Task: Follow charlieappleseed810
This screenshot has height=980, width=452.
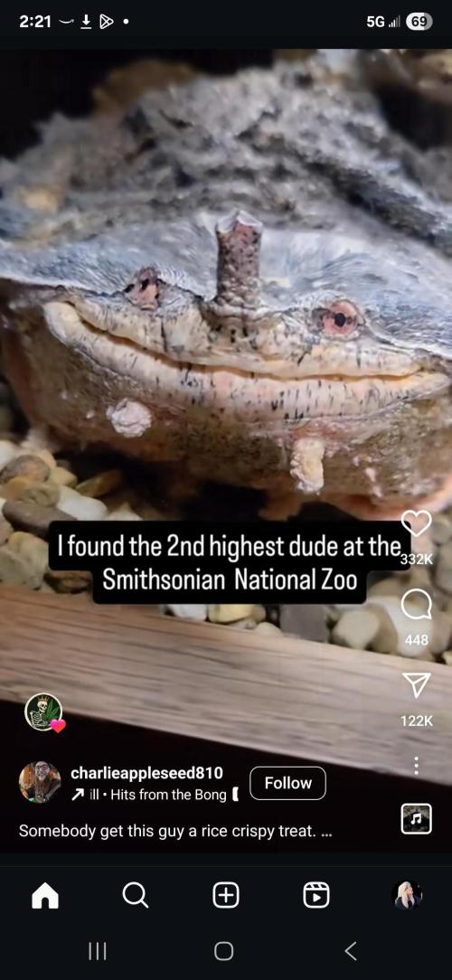Action: [287, 783]
